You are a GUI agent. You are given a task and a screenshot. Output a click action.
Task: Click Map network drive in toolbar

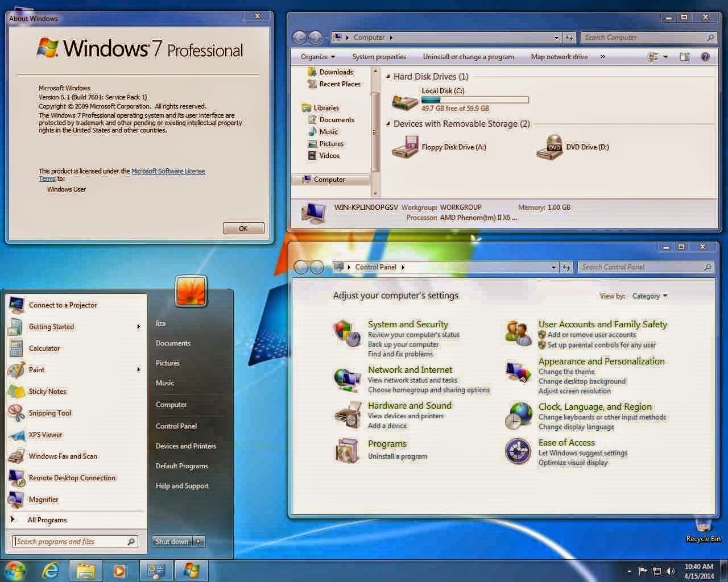pos(559,57)
